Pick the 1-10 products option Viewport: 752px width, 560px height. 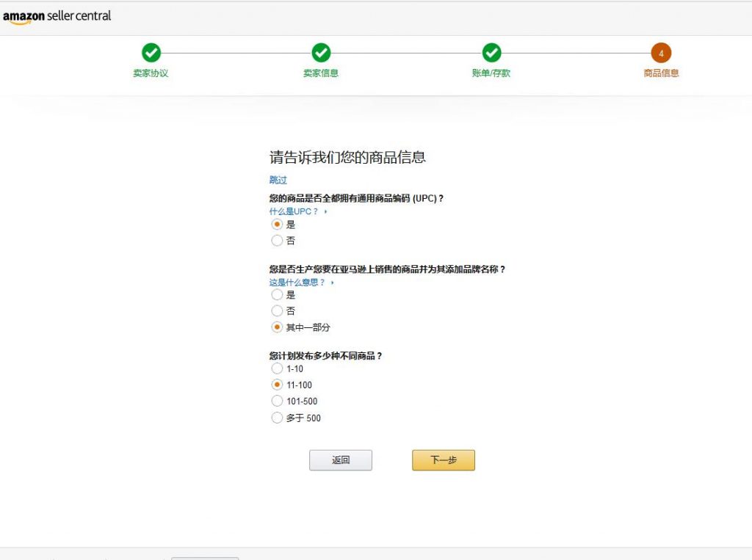(277, 368)
